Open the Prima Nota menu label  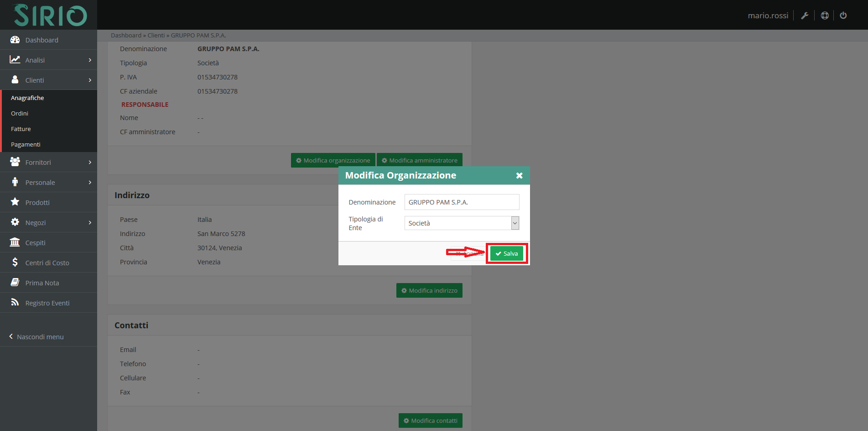tap(42, 283)
